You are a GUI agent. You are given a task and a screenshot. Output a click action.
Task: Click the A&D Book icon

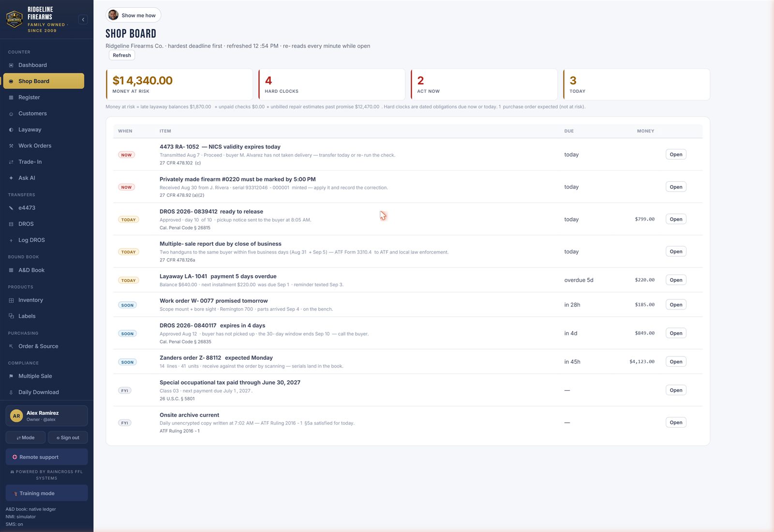point(11,270)
